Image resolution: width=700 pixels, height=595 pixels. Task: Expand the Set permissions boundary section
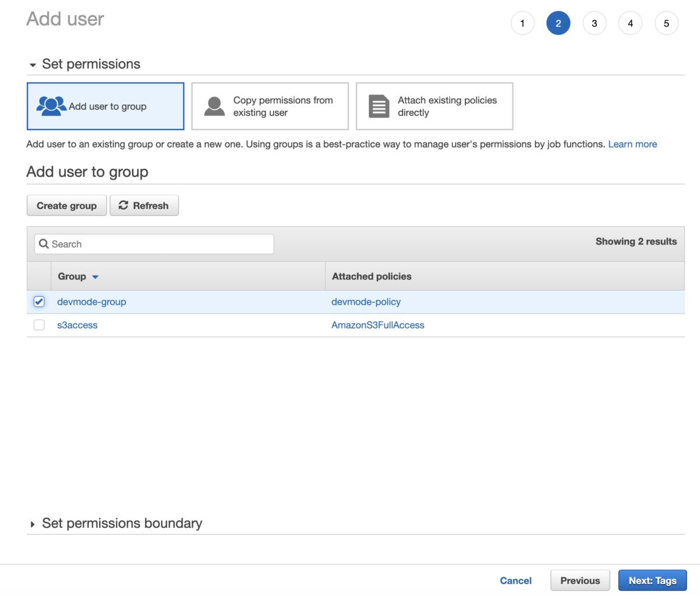coord(34,523)
